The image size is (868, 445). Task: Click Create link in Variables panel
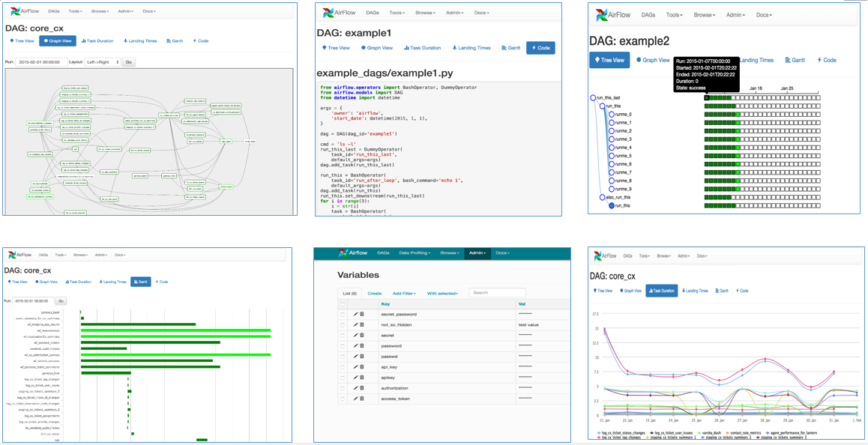(x=374, y=294)
